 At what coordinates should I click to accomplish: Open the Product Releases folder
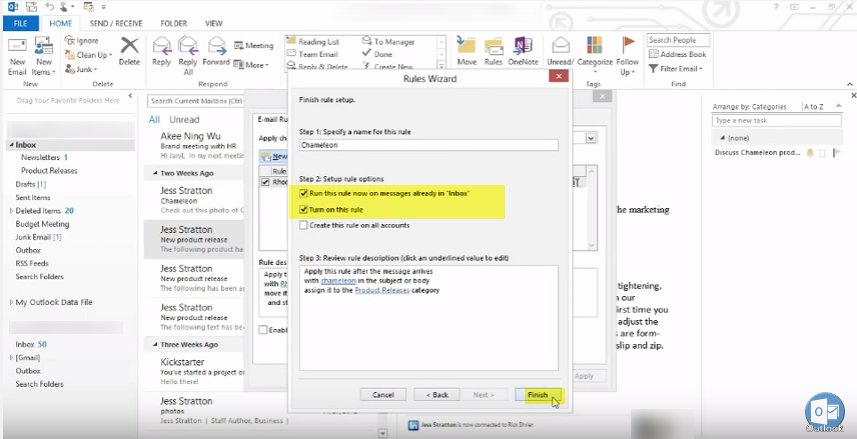click(x=49, y=171)
